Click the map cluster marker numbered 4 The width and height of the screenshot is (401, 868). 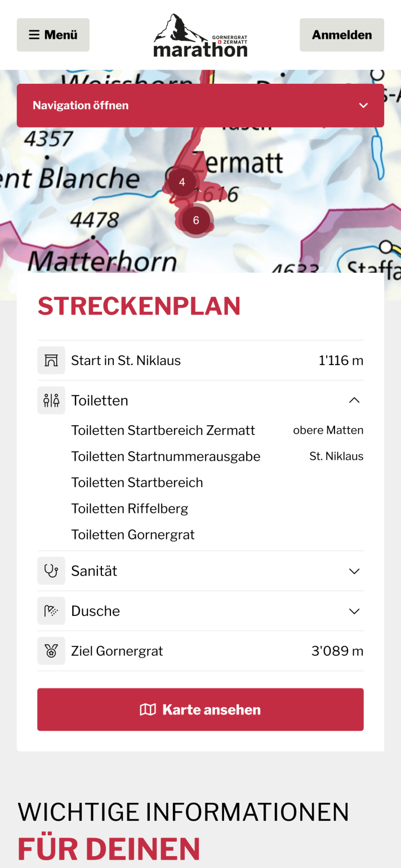182,182
